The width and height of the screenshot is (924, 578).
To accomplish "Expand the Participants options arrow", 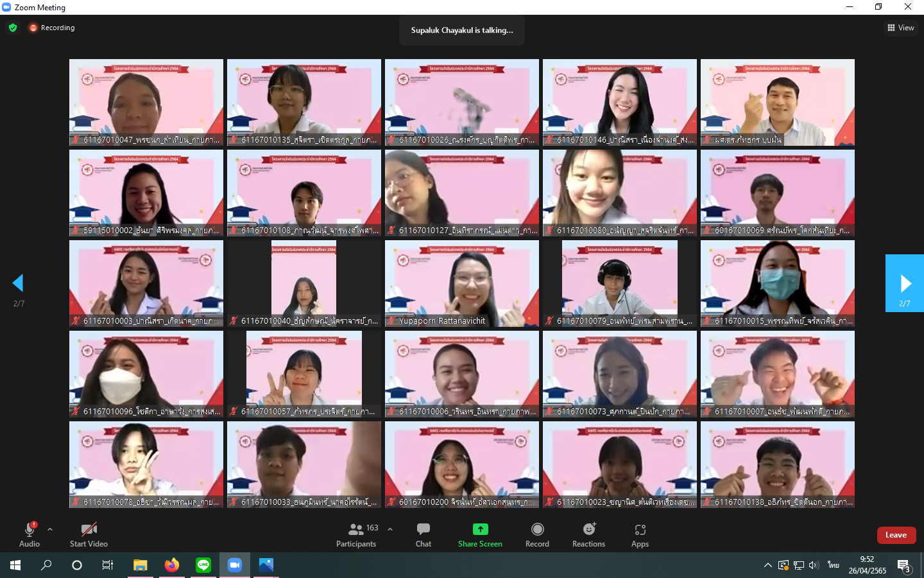I will tap(390, 529).
